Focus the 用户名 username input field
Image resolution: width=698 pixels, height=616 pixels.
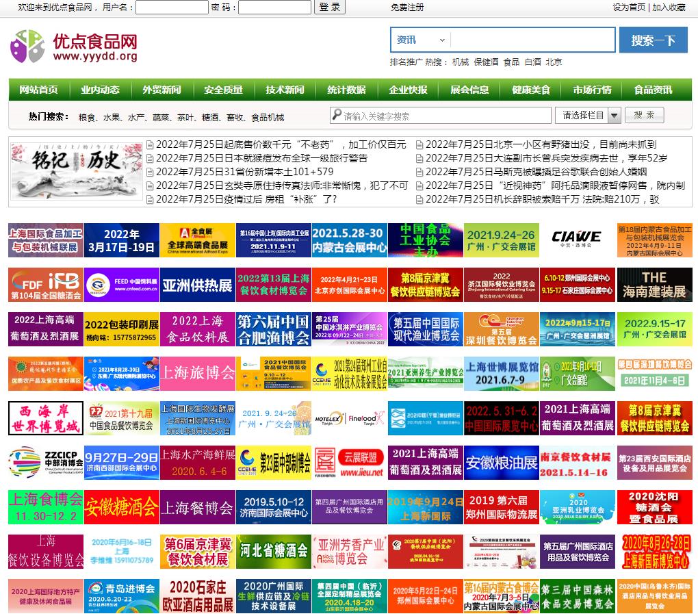(x=172, y=7)
